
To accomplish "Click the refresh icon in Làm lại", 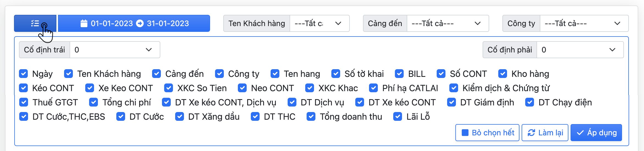I will (531, 133).
